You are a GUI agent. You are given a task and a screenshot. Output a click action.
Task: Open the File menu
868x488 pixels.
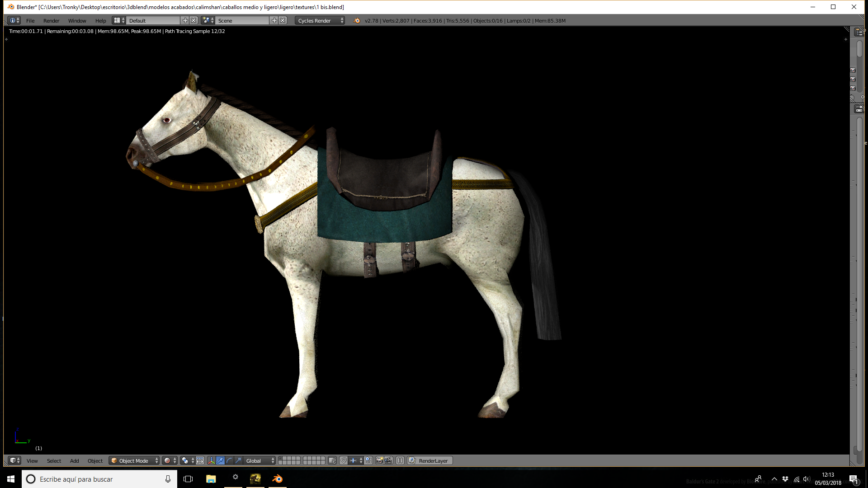pyautogui.click(x=30, y=20)
